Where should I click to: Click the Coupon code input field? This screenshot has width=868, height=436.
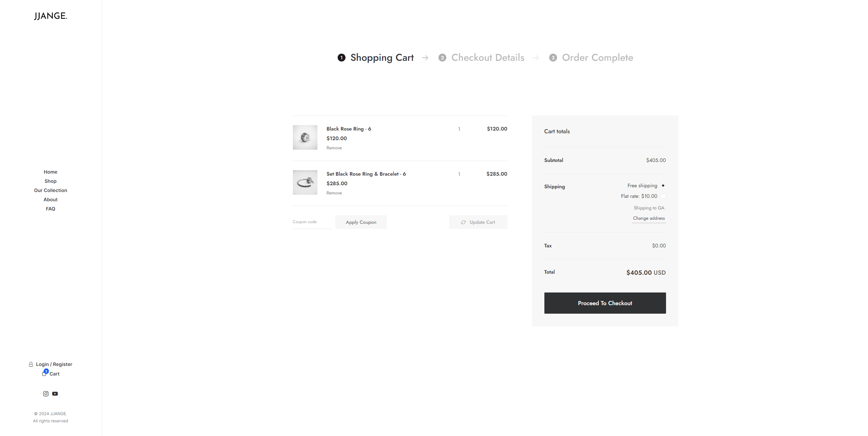click(312, 222)
